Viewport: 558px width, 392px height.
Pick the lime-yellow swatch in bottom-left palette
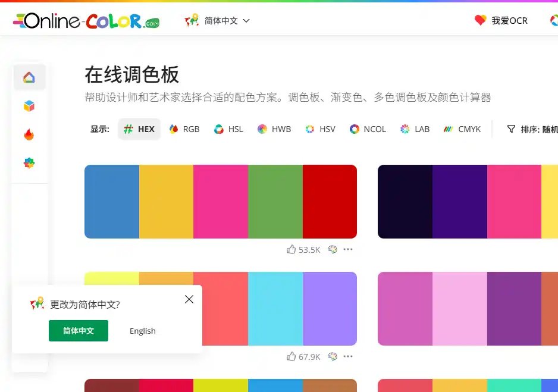221,385
